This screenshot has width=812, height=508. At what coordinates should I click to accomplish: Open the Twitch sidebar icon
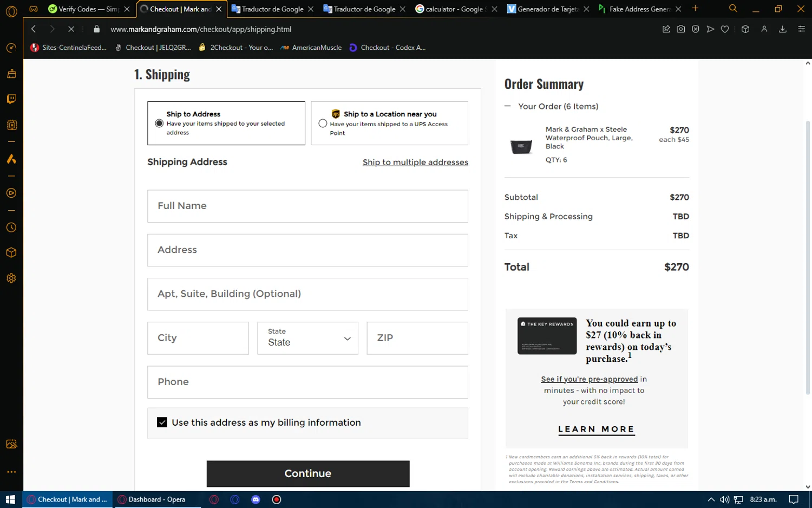coord(11,99)
